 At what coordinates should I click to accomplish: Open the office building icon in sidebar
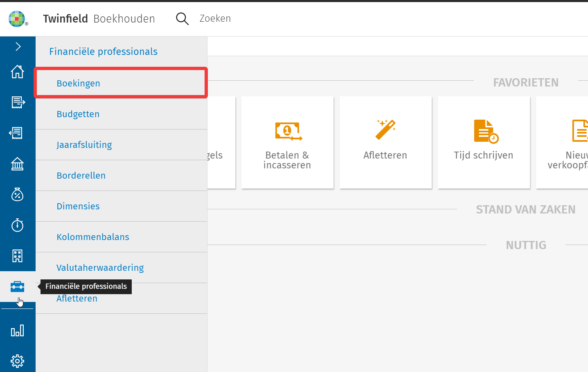click(x=17, y=256)
